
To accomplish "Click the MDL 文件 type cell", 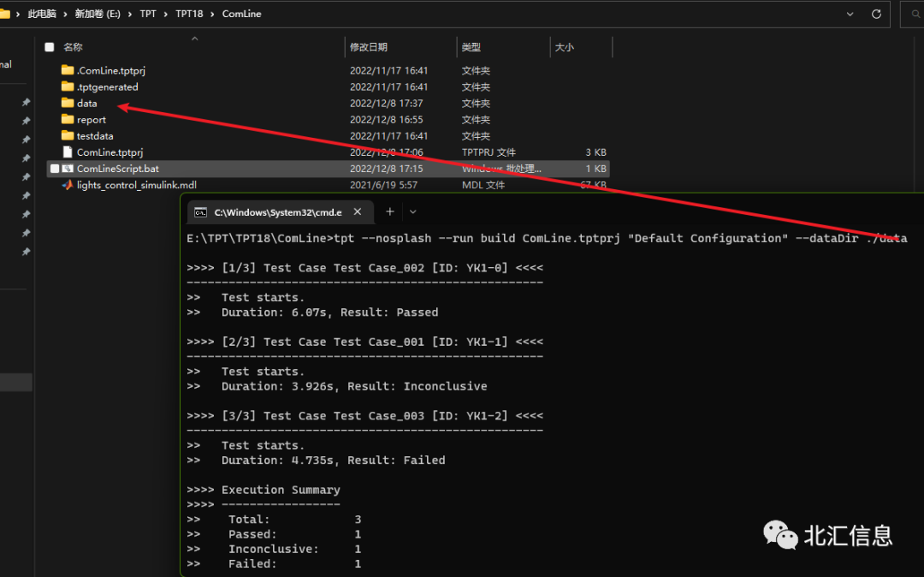I will pyautogui.click(x=483, y=185).
